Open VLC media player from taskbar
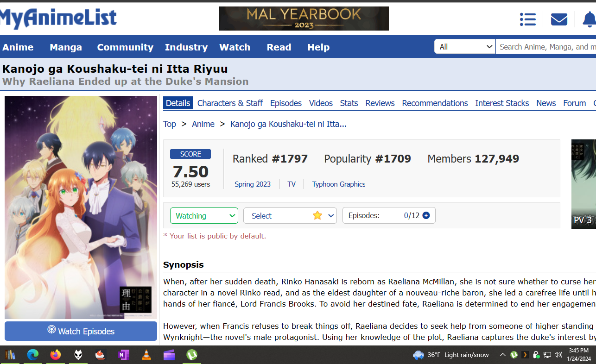 pyautogui.click(x=146, y=355)
